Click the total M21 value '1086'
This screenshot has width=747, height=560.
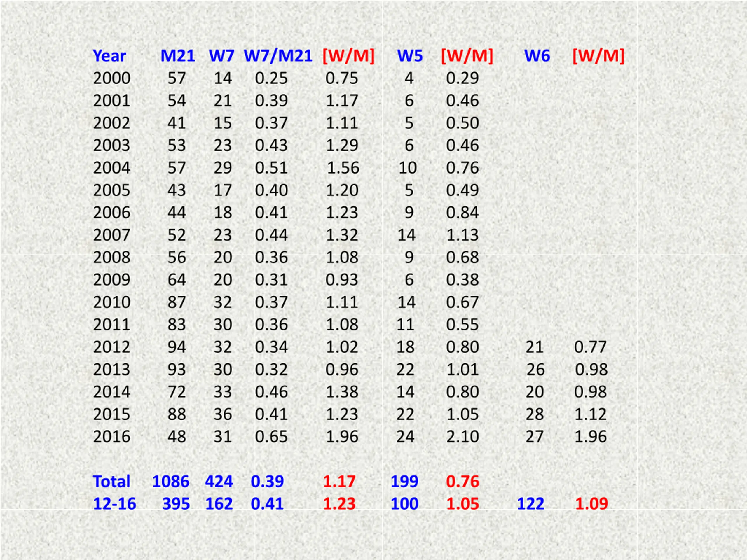click(x=171, y=481)
